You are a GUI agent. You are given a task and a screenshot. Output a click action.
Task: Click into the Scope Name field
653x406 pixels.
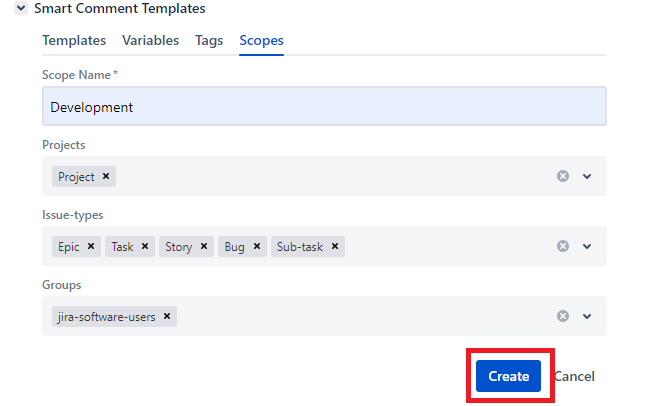[324, 107]
